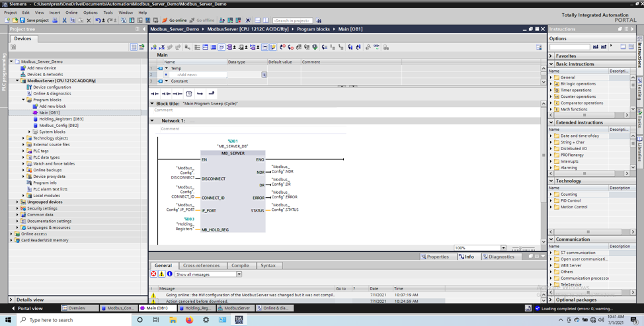This screenshot has width=644, height=326.
Task: Expand the Technology objects folder
Action: pyautogui.click(x=23, y=138)
